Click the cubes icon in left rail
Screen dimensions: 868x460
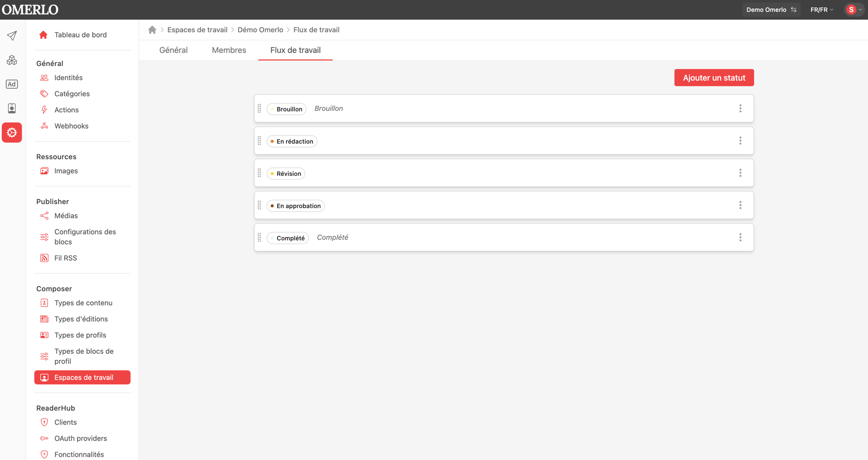[x=12, y=60]
